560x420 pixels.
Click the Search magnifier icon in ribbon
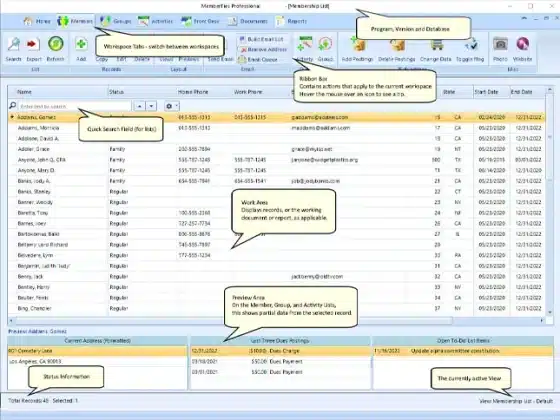pos(14,45)
